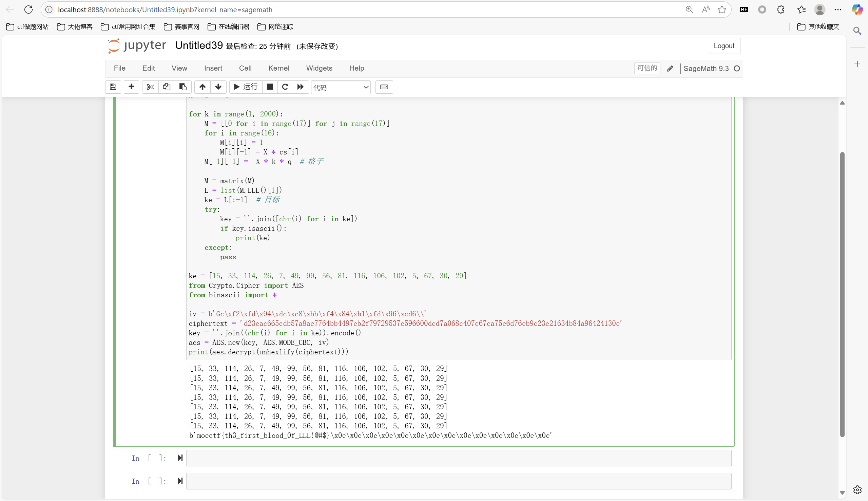
Task: Open the 赛事官网 bookmark folder
Action: [182, 27]
